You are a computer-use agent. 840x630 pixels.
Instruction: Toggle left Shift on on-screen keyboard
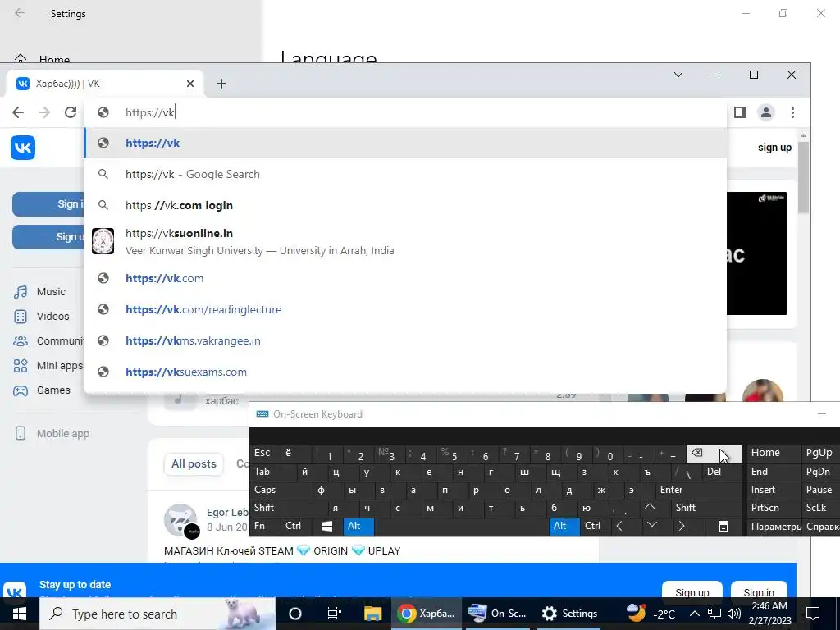288,507
